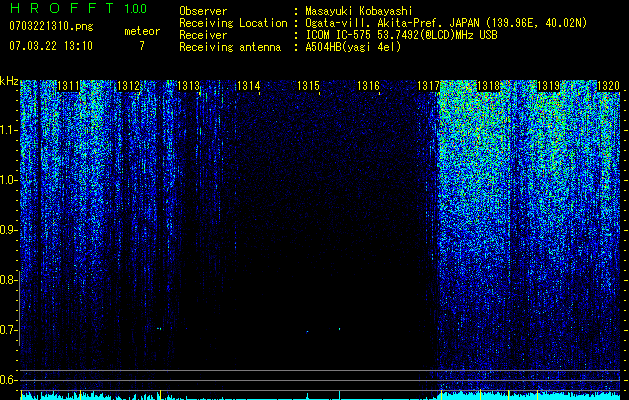Screen dimensions: 629x400
Task: Click time marker 1311
Action: pos(68,86)
